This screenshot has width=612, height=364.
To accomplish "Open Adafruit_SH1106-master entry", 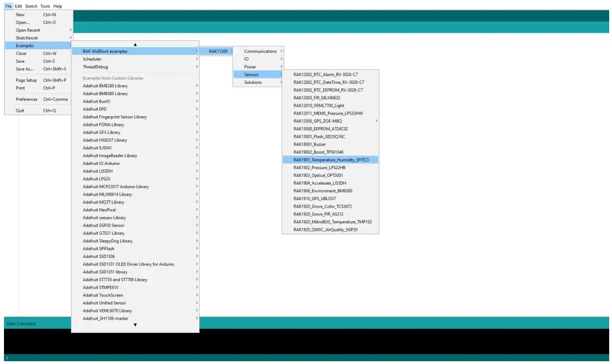I will tap(135, 318).
